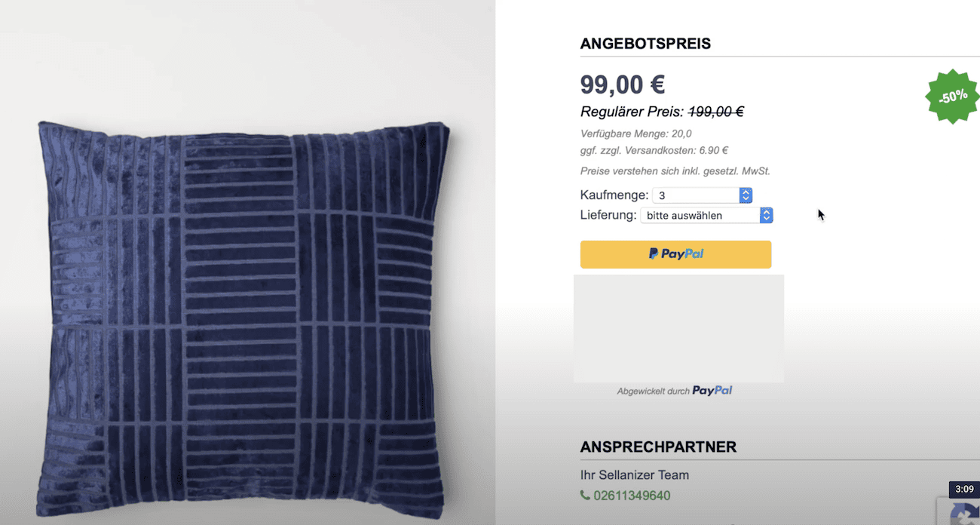Click the 99,00 € offer price
980x525 pixels.
pyautogui.click(x=623, y=84)
